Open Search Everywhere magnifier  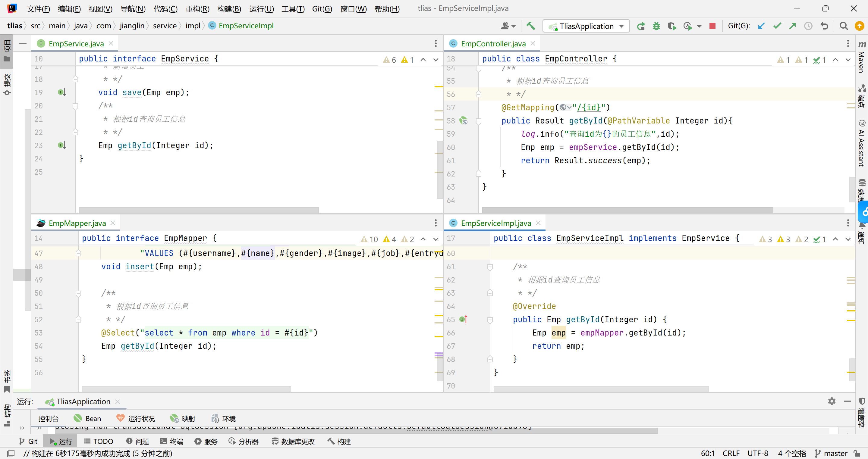[x=843, y=26]
